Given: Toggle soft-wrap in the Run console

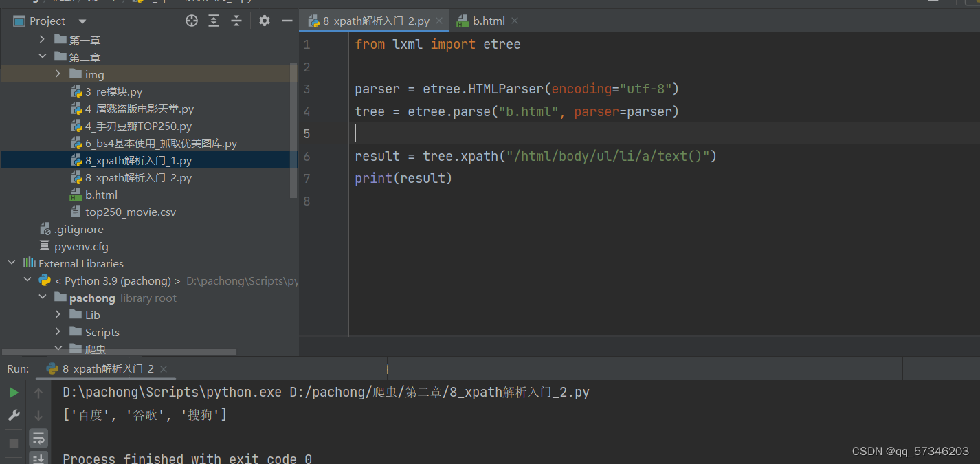Looking at the screenshot, I should click(x=38, y=438).
